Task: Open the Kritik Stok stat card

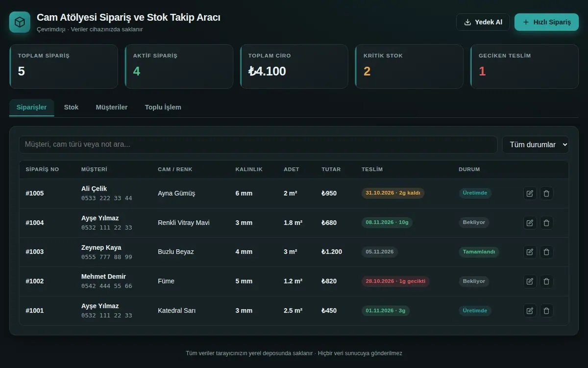Action: [409, 67]
